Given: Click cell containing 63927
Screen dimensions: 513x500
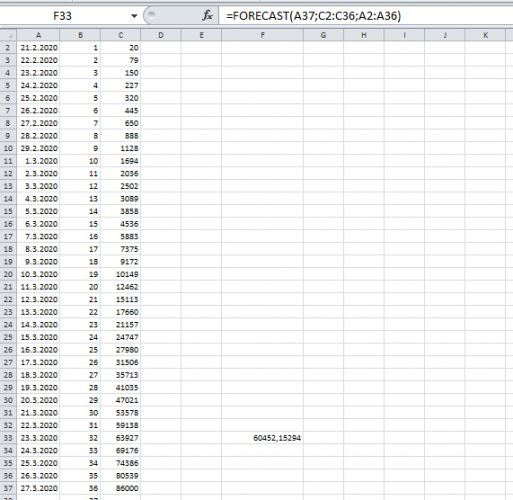Looking at the screenshot, I should [x=121, y=438].
